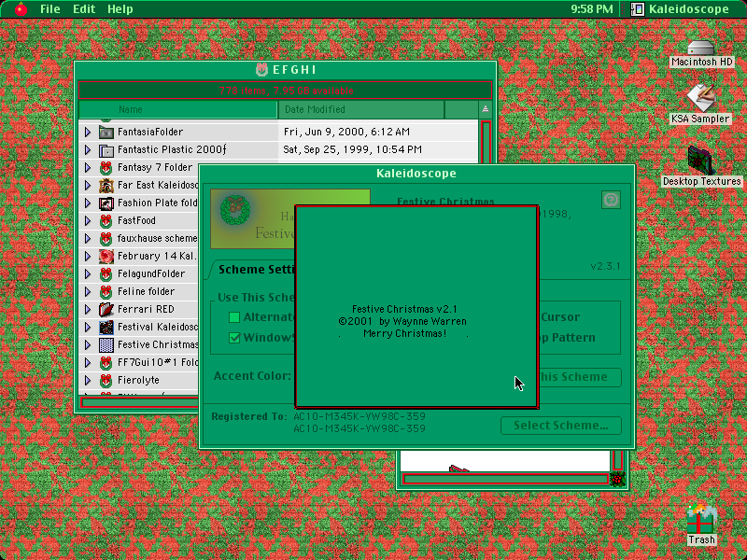Select the Ferrari RED icon
Screen dimensions: 747x560
(x=106, y=310)
